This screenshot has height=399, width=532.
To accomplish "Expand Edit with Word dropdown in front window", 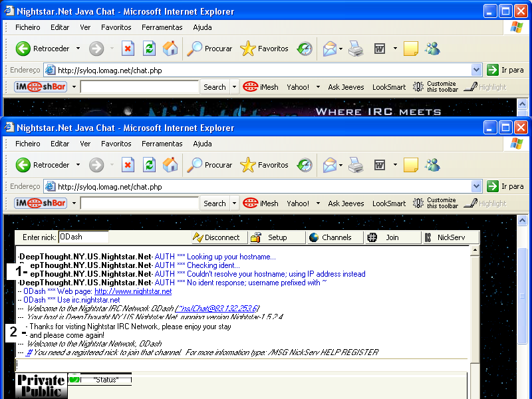I will (x=395, y=165).
